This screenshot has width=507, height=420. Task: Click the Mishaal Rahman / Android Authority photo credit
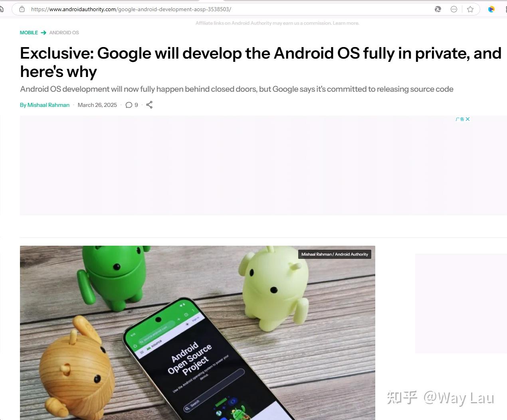click(x=335, y=254)
